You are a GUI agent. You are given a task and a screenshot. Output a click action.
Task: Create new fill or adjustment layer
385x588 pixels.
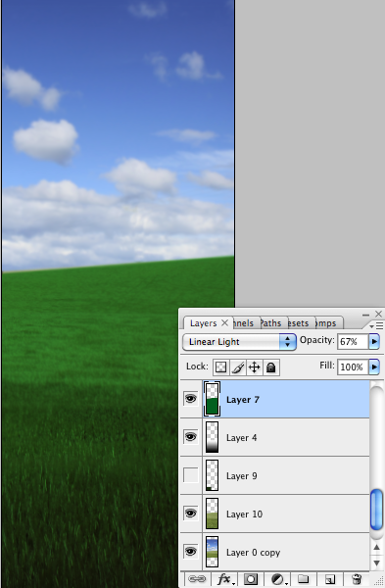[278, 579]
